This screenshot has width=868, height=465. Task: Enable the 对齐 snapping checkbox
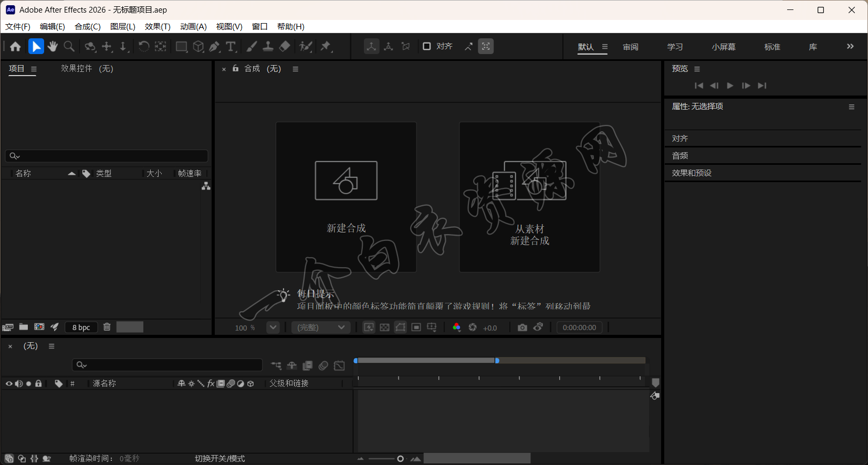427,46
